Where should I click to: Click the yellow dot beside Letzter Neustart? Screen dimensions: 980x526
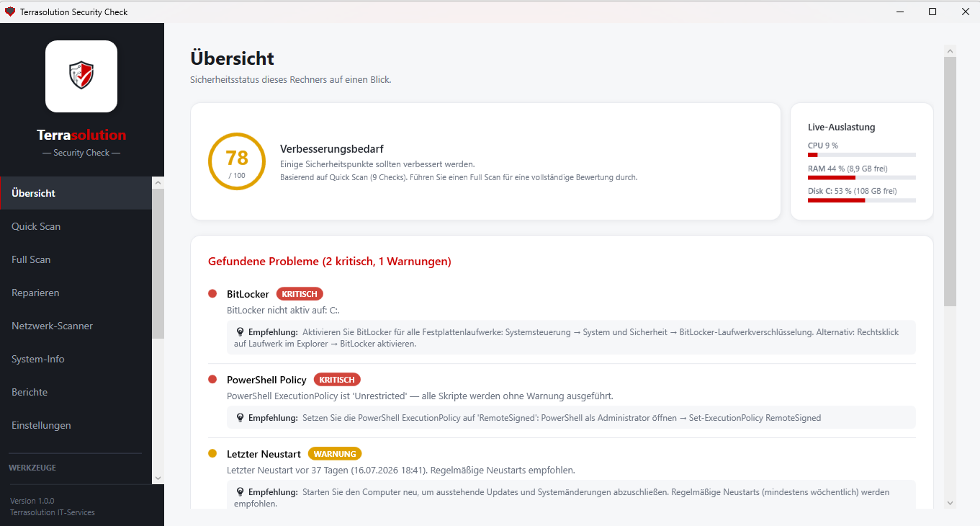click(212, 454)
